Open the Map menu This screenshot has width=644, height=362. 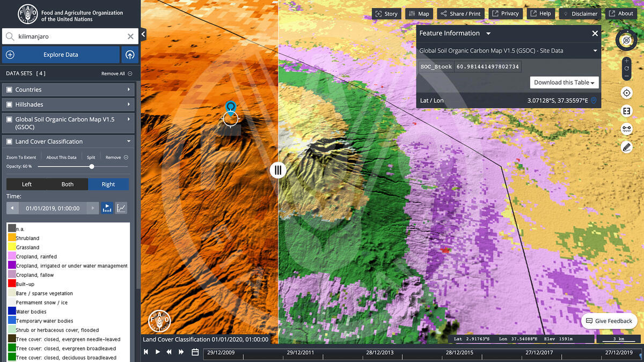(x=419, y=13)
